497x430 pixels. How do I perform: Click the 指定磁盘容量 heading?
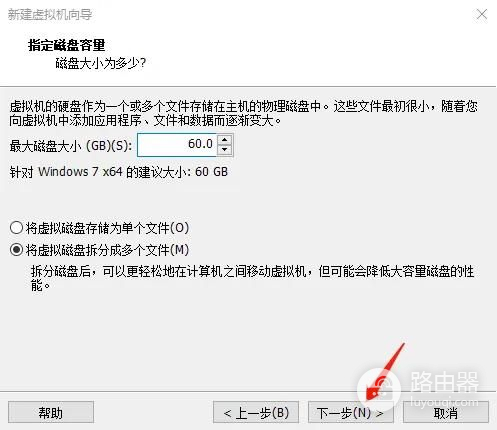[67, 45]
